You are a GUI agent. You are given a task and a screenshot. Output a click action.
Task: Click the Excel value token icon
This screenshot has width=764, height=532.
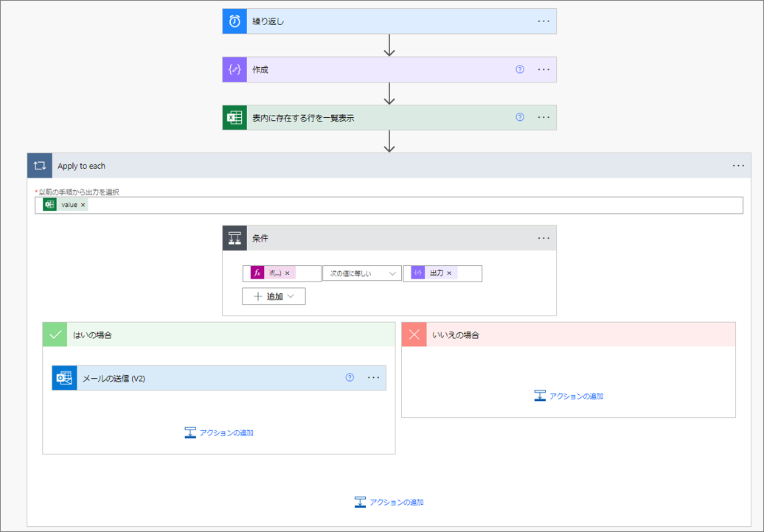[49, 205]
